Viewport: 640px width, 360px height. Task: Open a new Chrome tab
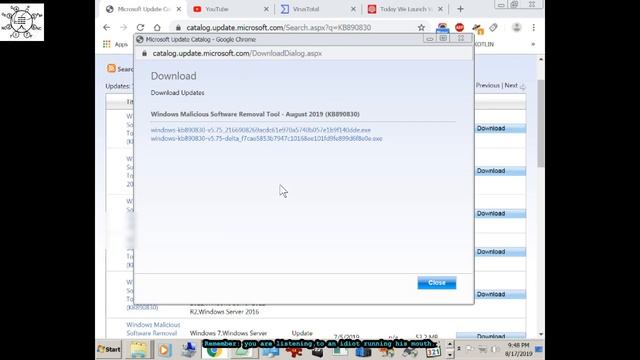[460, 9]
